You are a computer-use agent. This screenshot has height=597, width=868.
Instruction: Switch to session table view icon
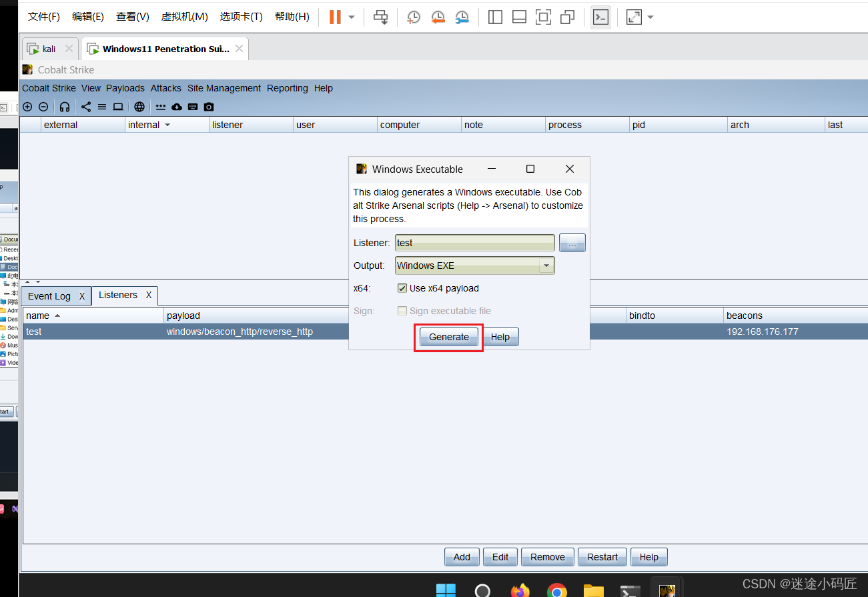(x=102, y=107)
